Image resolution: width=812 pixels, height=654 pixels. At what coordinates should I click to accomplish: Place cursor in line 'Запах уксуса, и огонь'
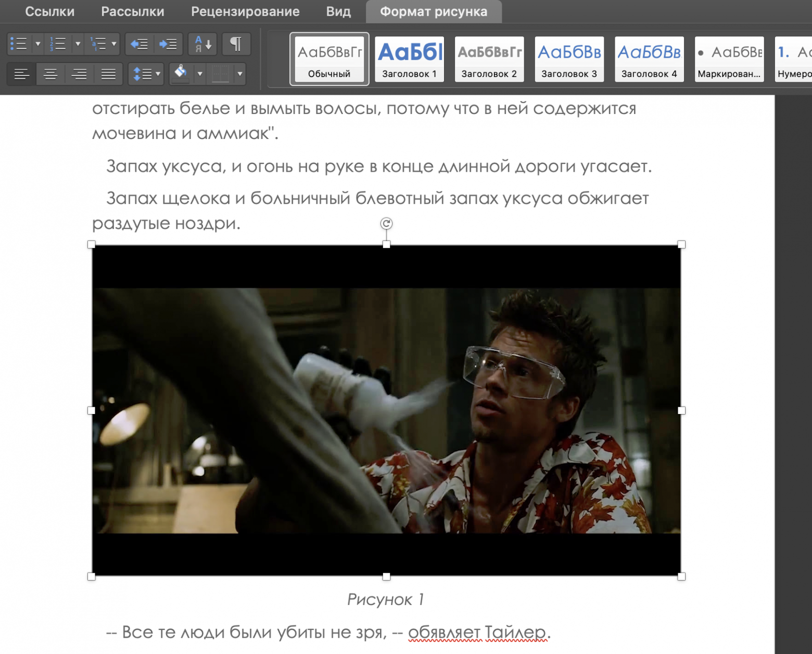[379, 167]
